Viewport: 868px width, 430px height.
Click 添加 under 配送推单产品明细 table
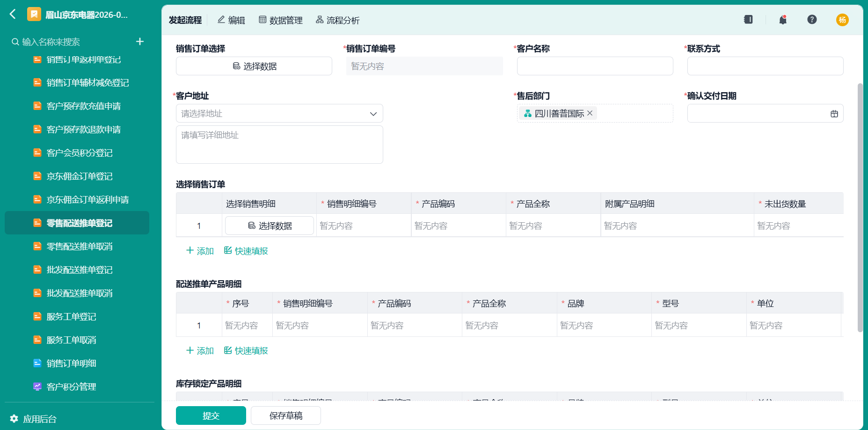pos(200,350)
